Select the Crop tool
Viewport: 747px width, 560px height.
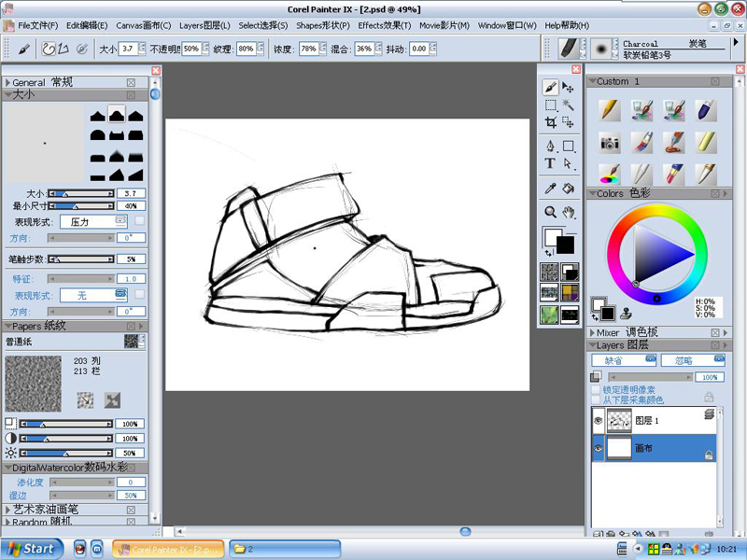(x=550, y=123)
